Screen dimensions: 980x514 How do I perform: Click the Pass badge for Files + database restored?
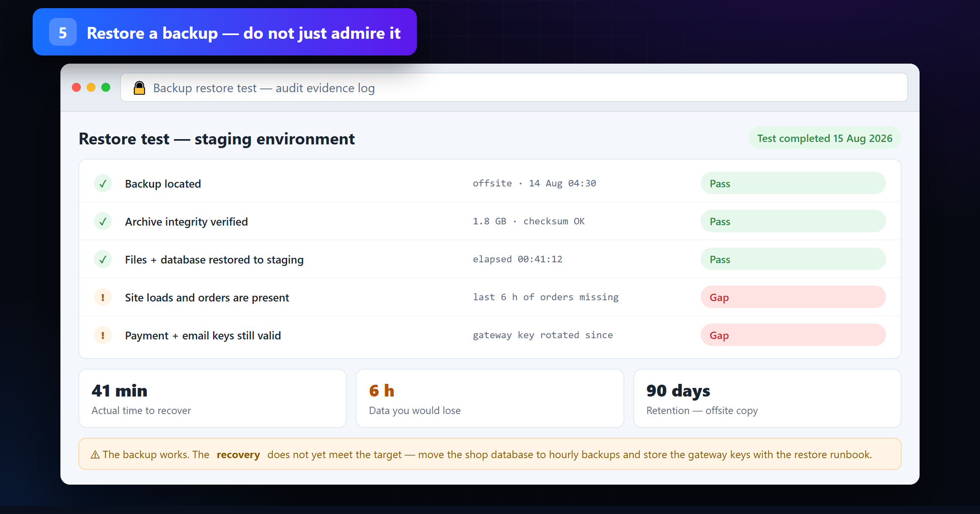793,259
